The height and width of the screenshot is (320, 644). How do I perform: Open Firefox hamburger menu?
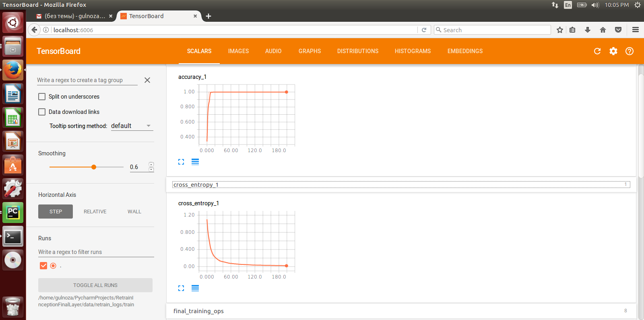coord(636,30)
